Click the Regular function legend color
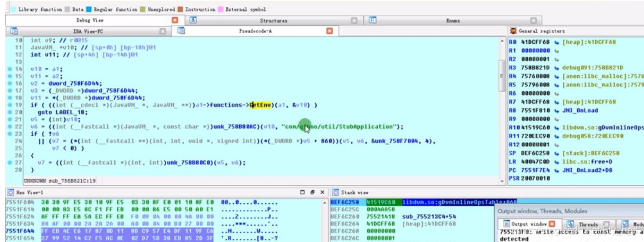 [x=89, y=9]
